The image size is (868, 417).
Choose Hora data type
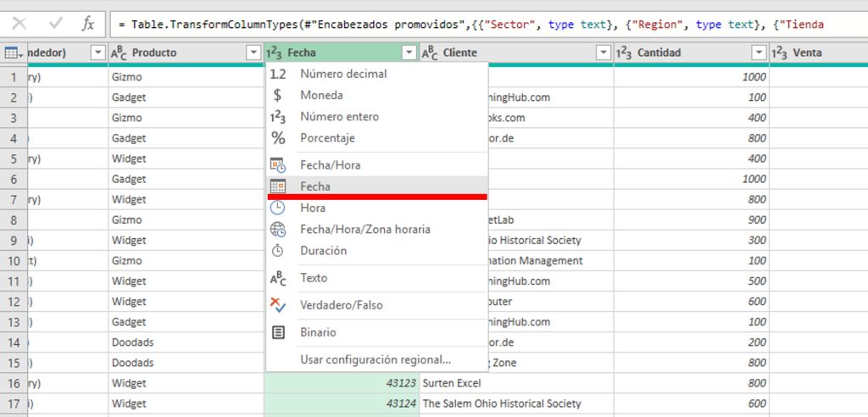(377, 208)
